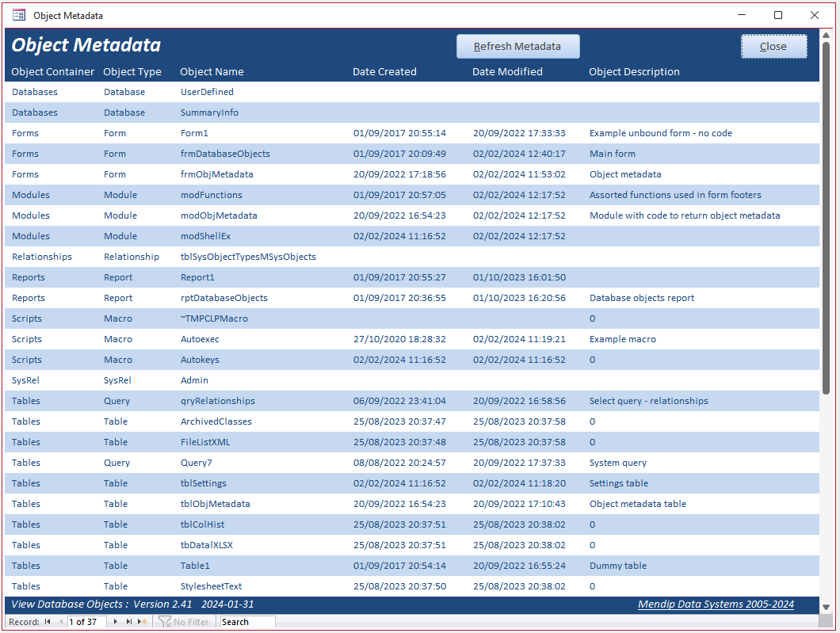
Task: Select the frmDatabaseObjects object name
Action: click(x=225, y=154)
